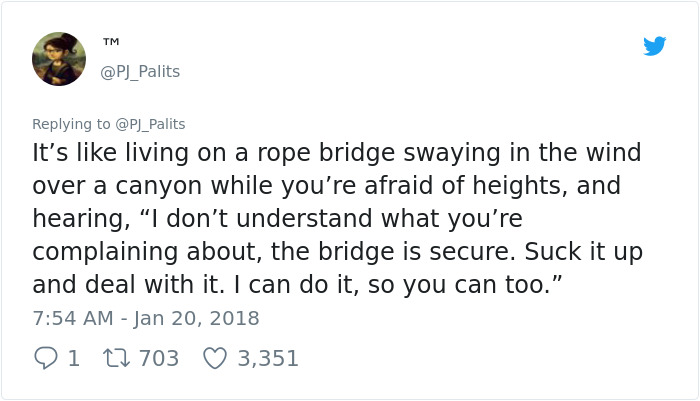
Task: Open the @PJ_Palits handle below the name
Action: [x=141, y=71]
